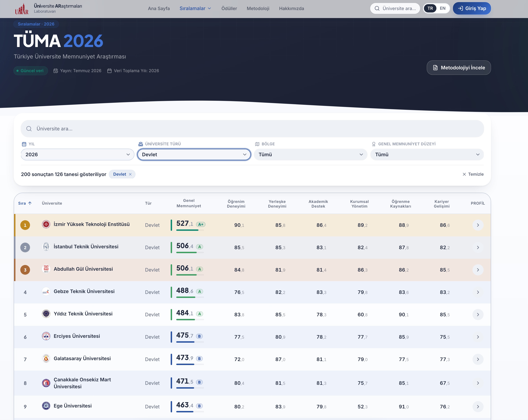This screenshot has height=420, width=528.
Task: Click İzmir Yüksek Teknoloji Enstitüsü logo
Action: (46, 224)
